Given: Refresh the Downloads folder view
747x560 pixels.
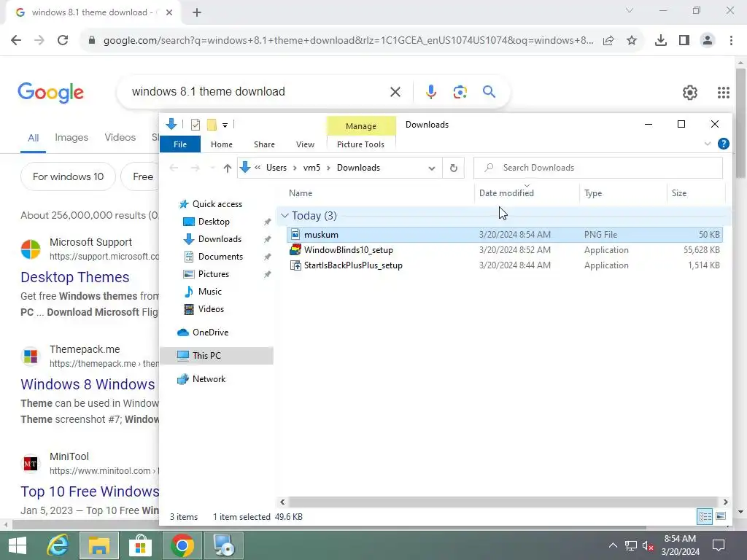Looking at the screenshot, I should coord(454,168).
